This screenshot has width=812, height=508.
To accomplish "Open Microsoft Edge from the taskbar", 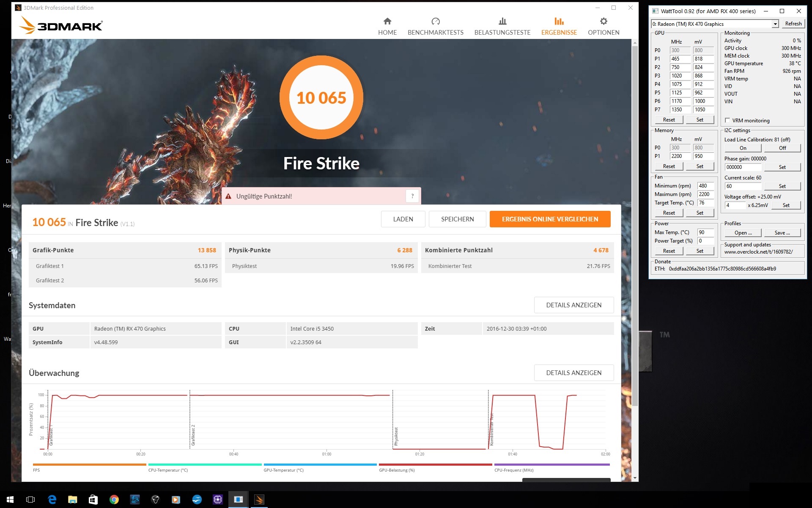I will click(52, 500).
